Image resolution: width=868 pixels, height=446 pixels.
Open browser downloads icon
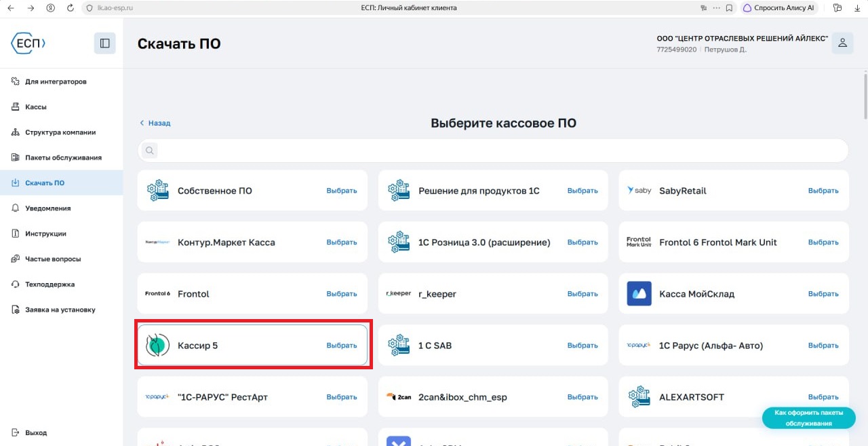pyautogui.click(x=857, y=8)
